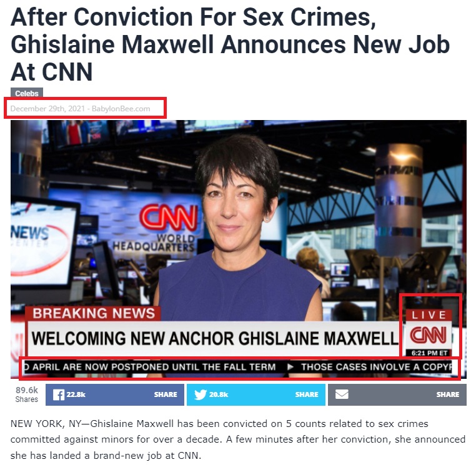Click the Facebook logo icon

tap(58, 394)
